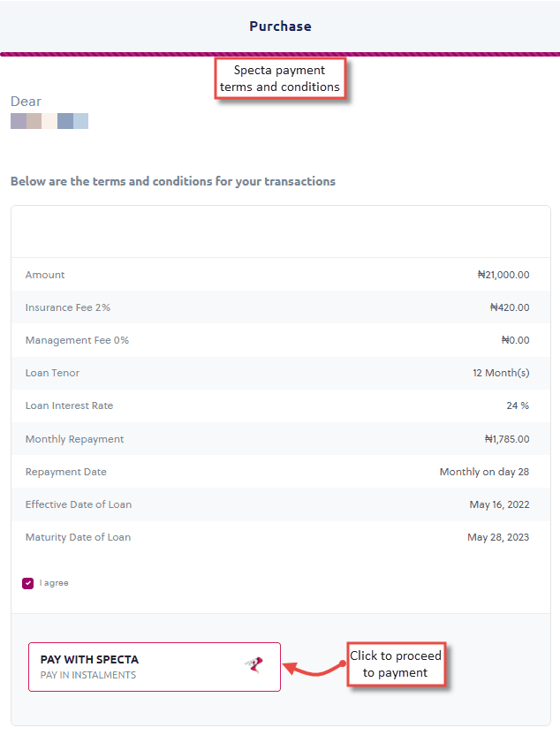The width and height of the screenshot is (560, 735).
Task: Click the ₦1,785.00 monthly repayment value
Action: click(x=507, y=439)
